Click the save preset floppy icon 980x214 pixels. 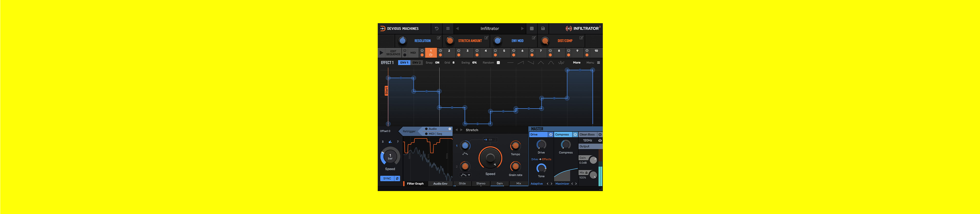(543, 29)
